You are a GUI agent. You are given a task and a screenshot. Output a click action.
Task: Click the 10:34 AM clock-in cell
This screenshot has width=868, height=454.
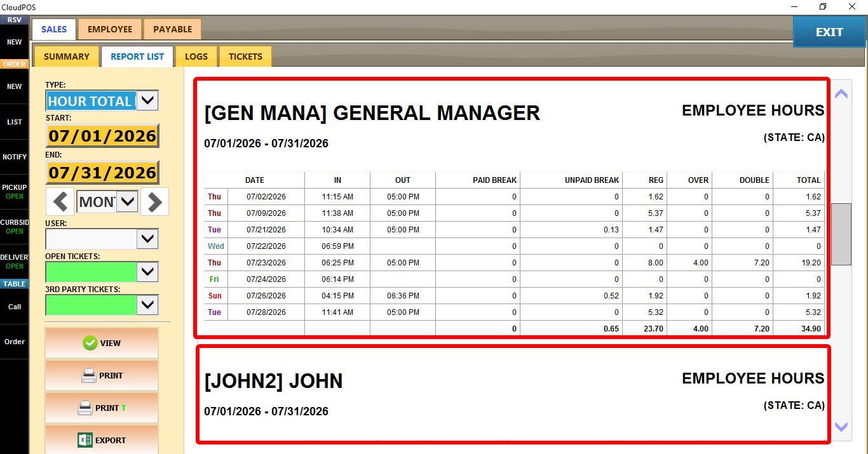click(x=337, y=230)
